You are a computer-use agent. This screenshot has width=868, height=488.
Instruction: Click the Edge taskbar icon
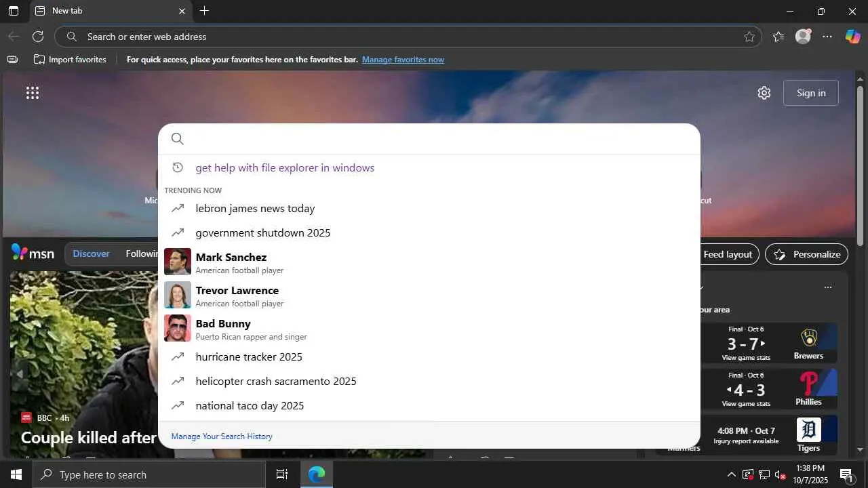pos(317,474)
